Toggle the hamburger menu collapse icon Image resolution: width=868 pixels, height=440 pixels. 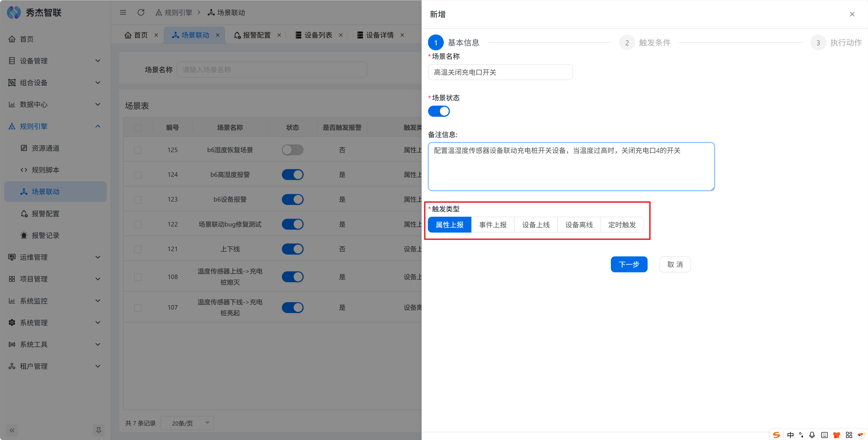tap(123, 12)
